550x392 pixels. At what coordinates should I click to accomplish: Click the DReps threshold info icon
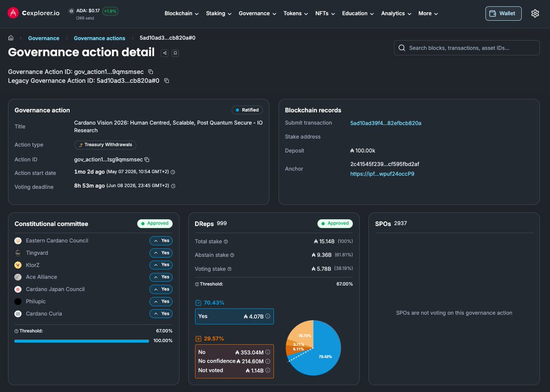pos(197,284)
